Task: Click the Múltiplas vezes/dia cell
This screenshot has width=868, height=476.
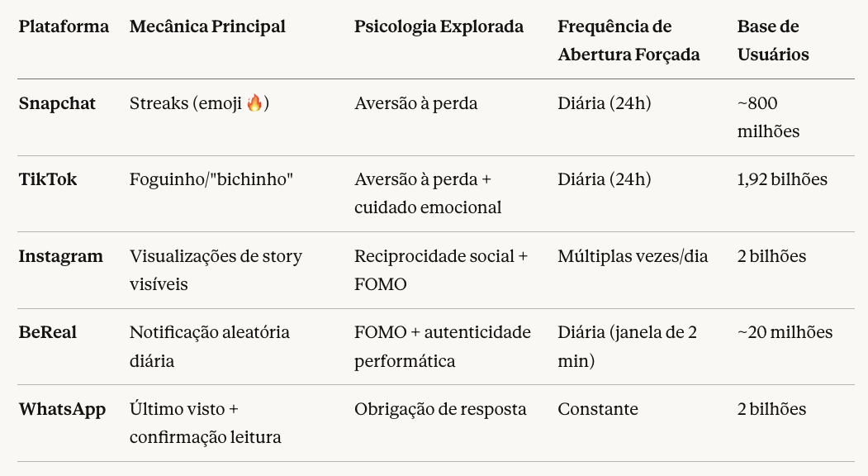Action: pos(633,256)
